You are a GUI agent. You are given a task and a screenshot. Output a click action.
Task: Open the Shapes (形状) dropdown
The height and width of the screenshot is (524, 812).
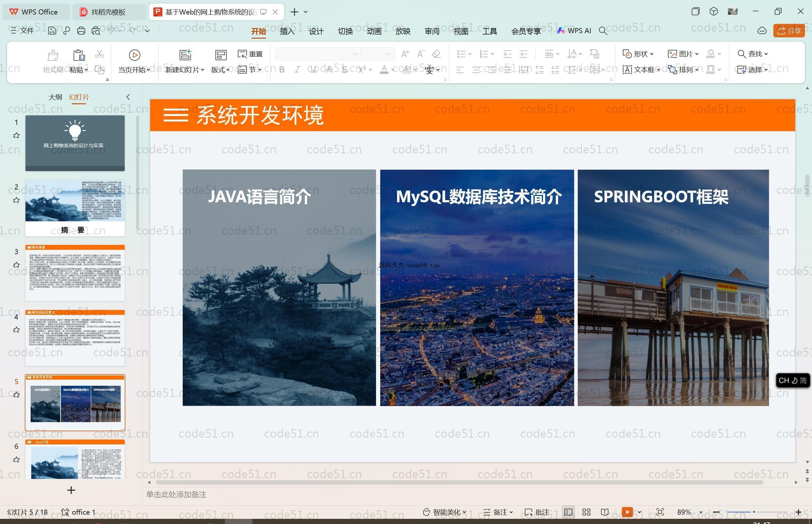pyautogui.click(x=638, y=54)
